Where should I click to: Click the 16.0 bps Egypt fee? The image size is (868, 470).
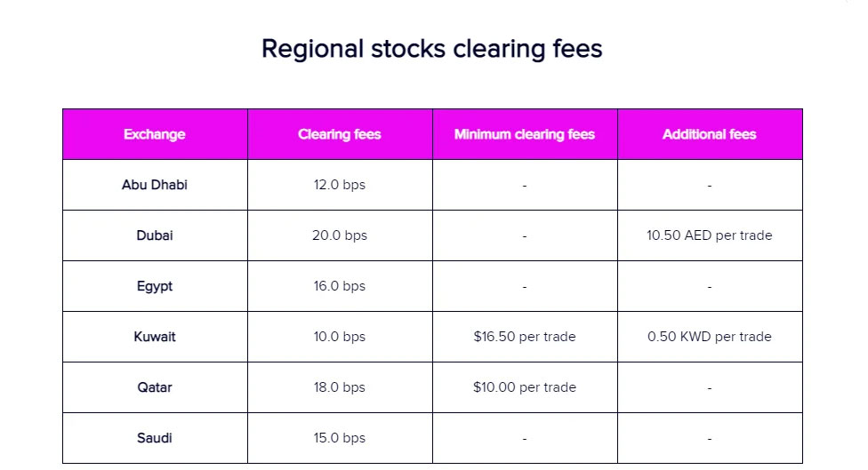(x=340, y=286)
